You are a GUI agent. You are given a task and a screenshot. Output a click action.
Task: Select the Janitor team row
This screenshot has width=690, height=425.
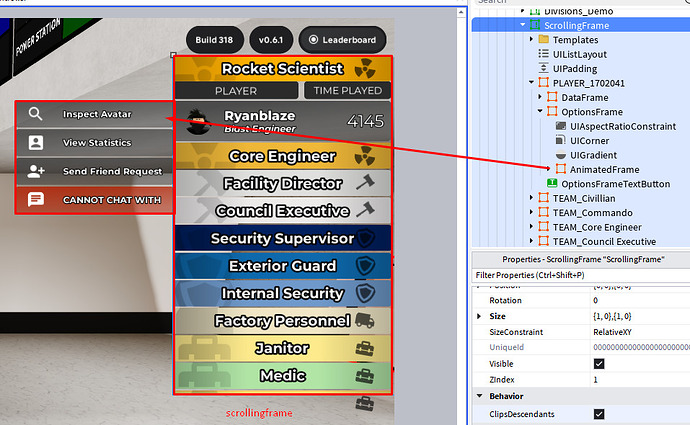(283, 348)
